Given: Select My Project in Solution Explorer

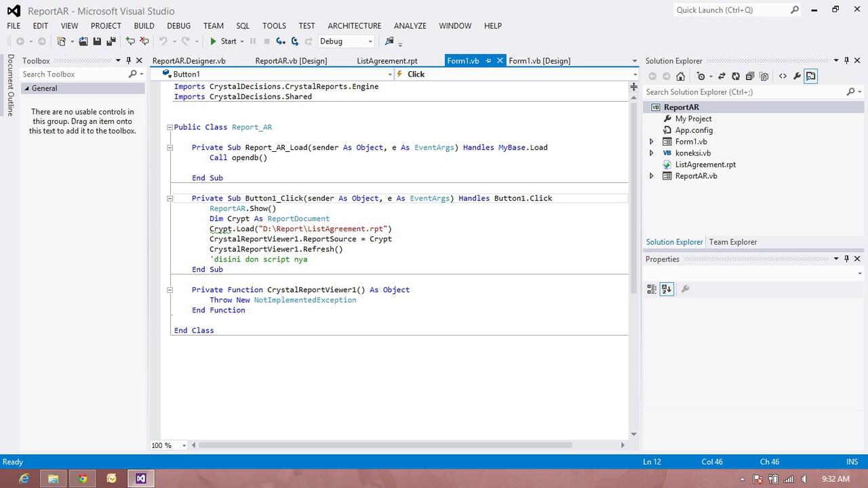Looking at the screenshot, I should [x=693, y=119].
